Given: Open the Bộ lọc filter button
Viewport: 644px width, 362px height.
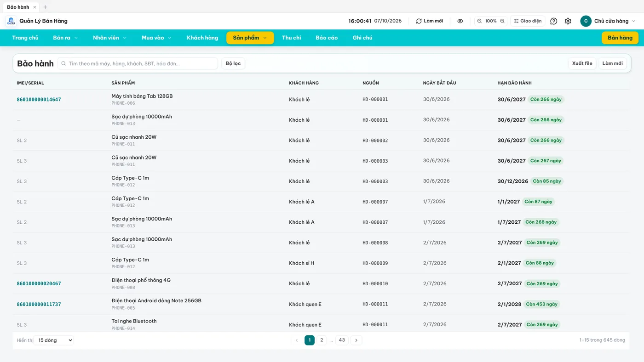Looking at the screenshot, I should [x=233, y=63].
